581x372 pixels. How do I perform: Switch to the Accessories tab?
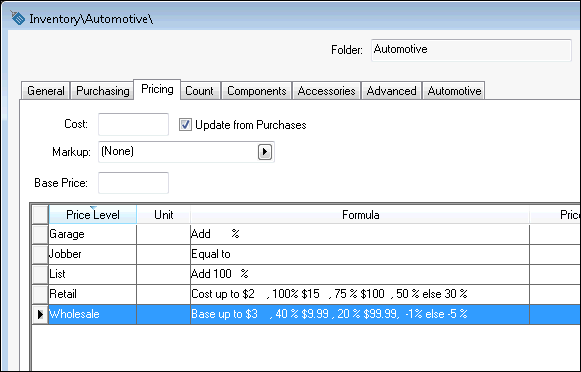(x=326, y=91)
